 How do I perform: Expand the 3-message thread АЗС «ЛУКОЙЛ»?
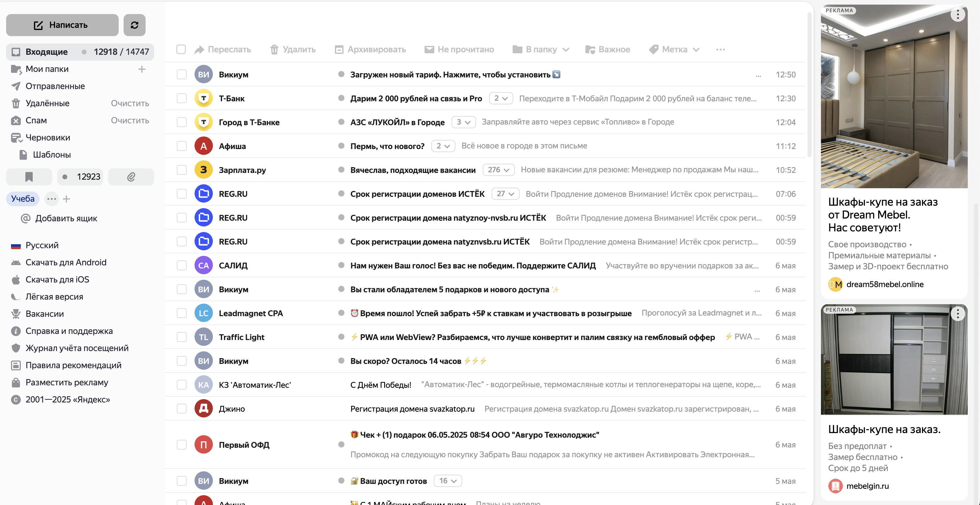point(463,122)
